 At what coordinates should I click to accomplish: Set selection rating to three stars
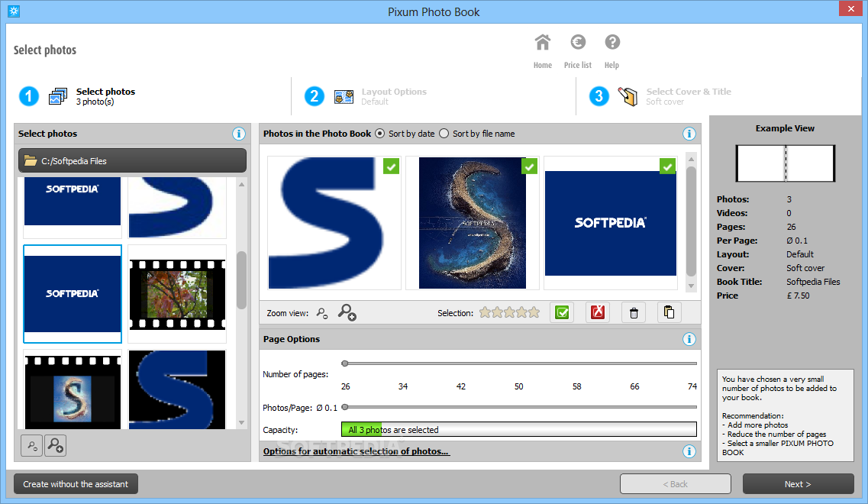509,313
